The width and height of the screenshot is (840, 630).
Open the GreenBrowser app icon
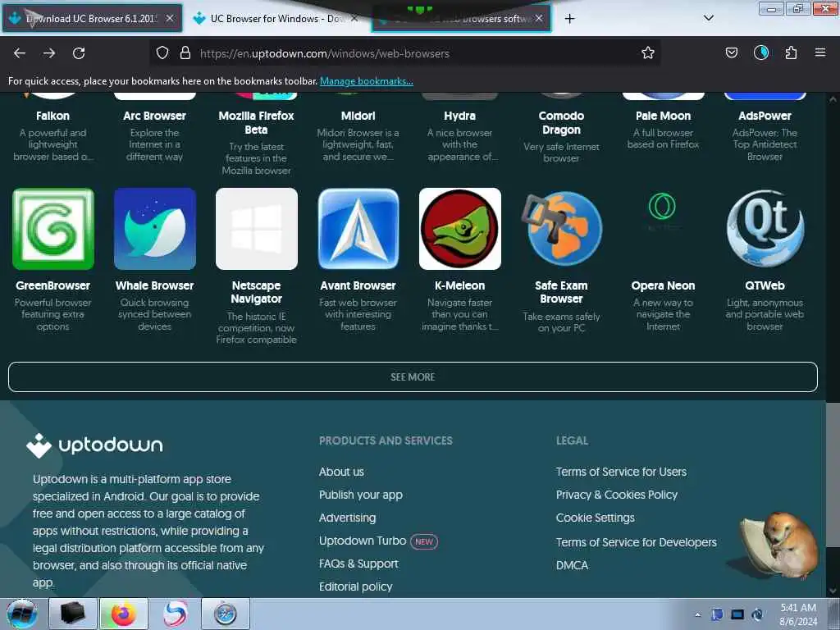pos(53,229)
